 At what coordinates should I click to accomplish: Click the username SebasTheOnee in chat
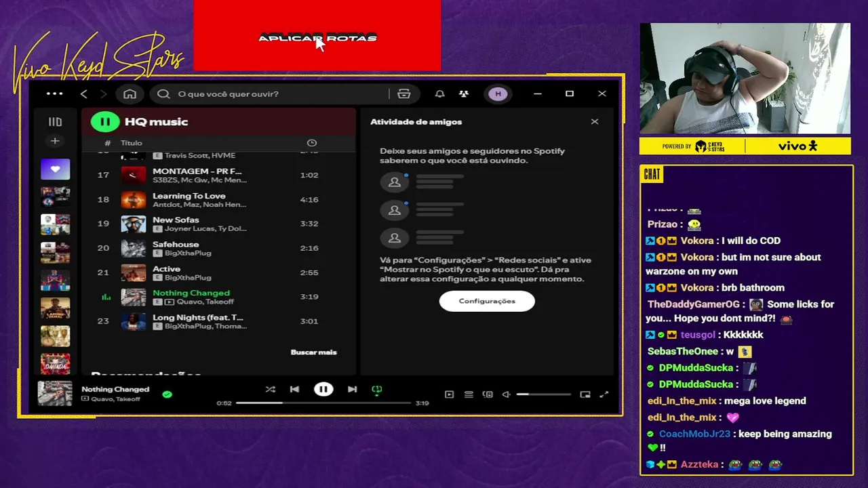coord(682,351)
